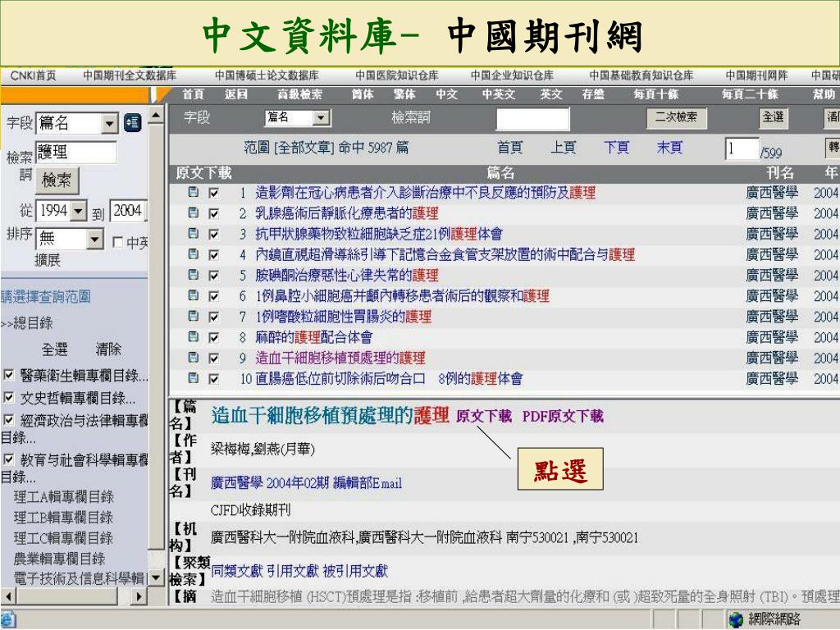Open the 2004 end year dropdown

[129, 211]
